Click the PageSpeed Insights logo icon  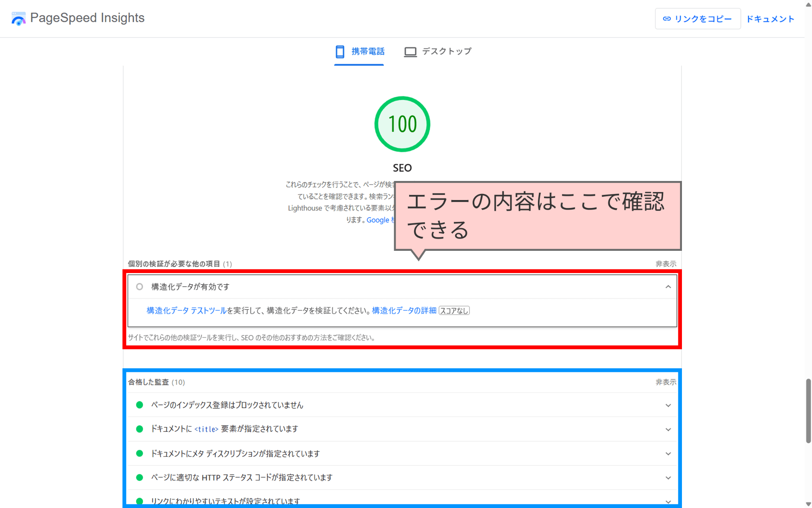18,18
